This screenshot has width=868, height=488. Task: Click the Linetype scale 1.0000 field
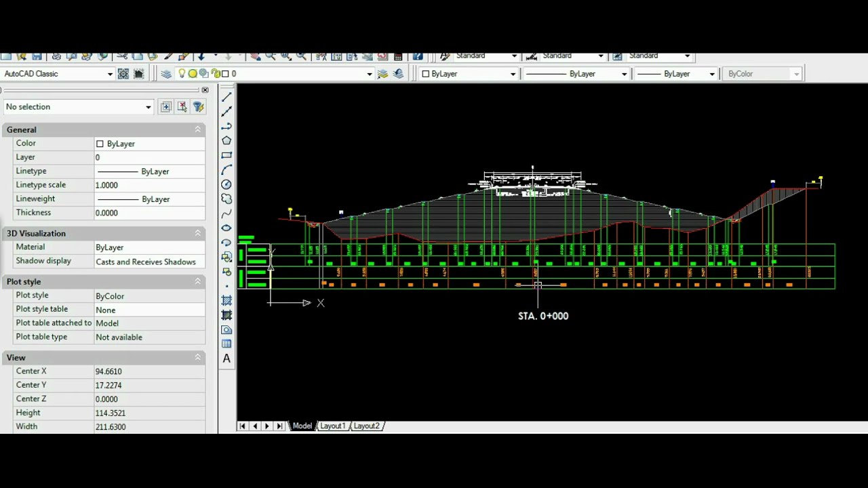(x=149, y=185)
